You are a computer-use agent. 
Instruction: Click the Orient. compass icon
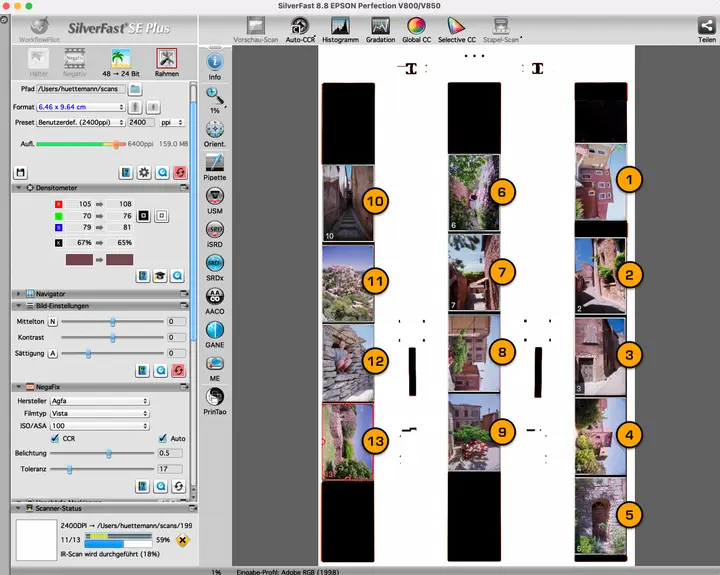pos(215,130)
